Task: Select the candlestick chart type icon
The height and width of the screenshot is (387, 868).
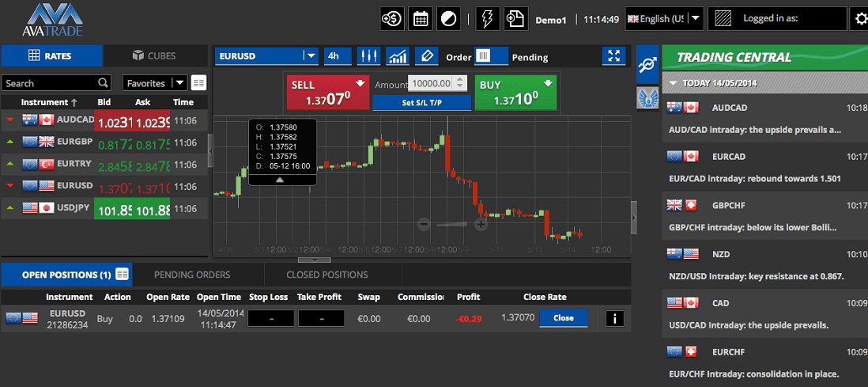Action: click(x=368, y=56)
